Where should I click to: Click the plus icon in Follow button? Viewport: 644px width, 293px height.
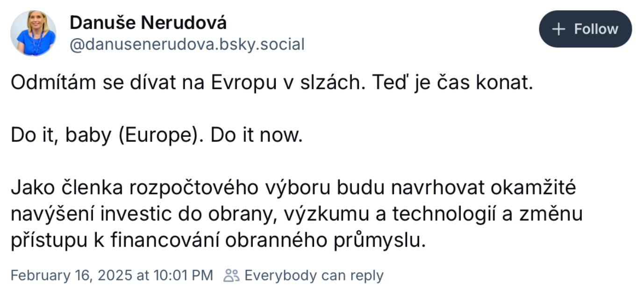559,29
